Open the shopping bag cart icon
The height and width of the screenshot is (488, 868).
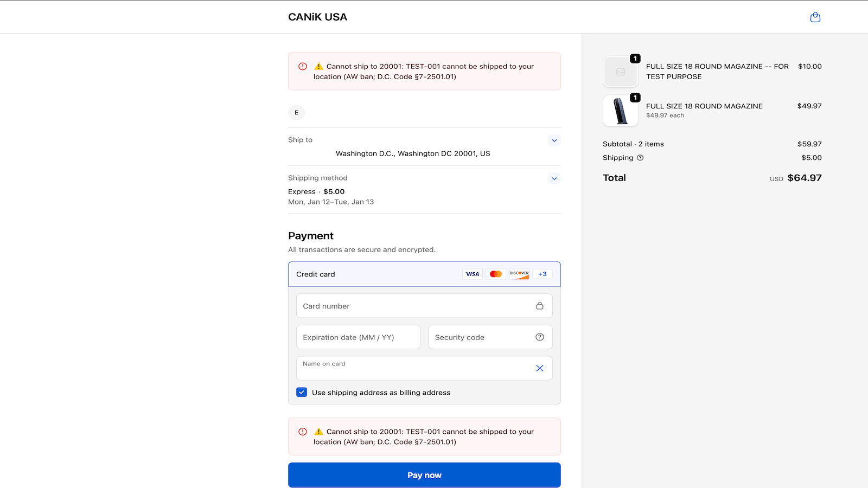pyautogui.click(x=815, y=17)
